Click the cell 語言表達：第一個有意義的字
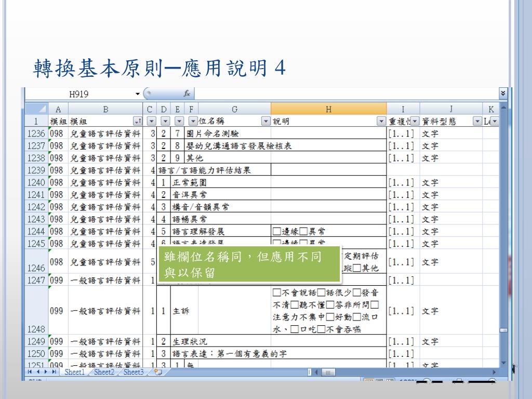 pos(229,353)
